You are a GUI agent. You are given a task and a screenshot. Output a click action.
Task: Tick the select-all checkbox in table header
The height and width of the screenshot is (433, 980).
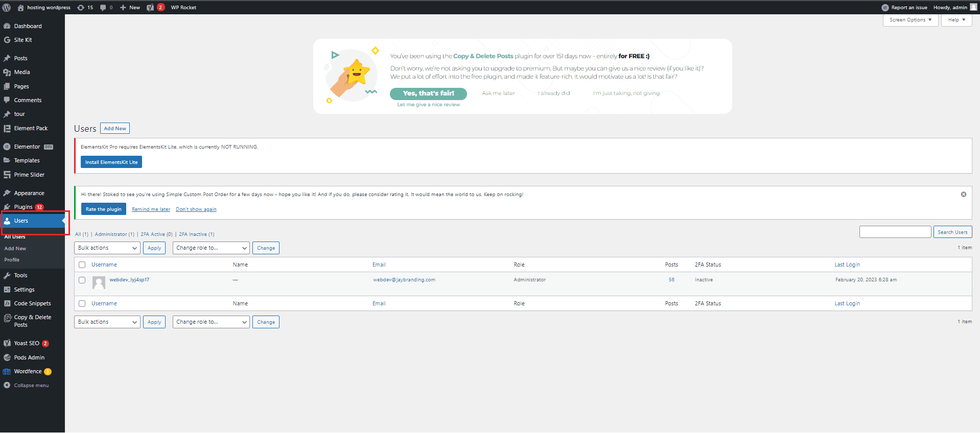coord(82,264)
